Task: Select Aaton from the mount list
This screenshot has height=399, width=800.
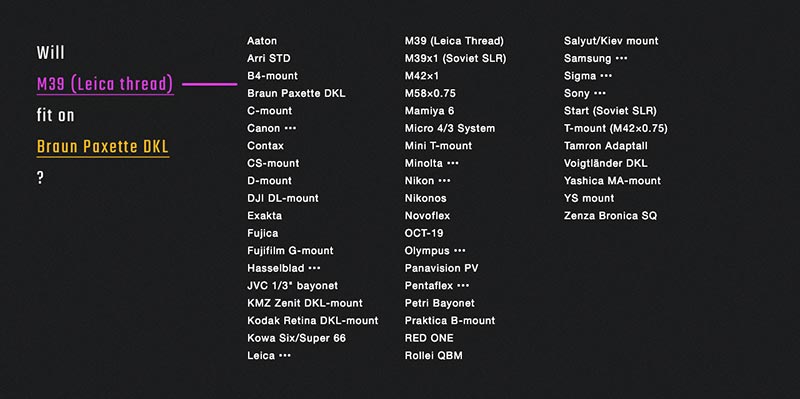Action: click(262, 41)
